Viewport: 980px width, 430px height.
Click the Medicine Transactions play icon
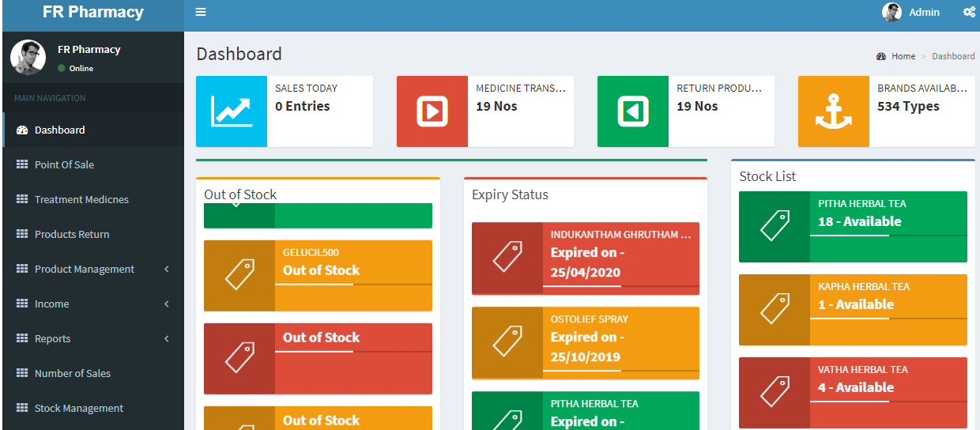click(432, 111)
